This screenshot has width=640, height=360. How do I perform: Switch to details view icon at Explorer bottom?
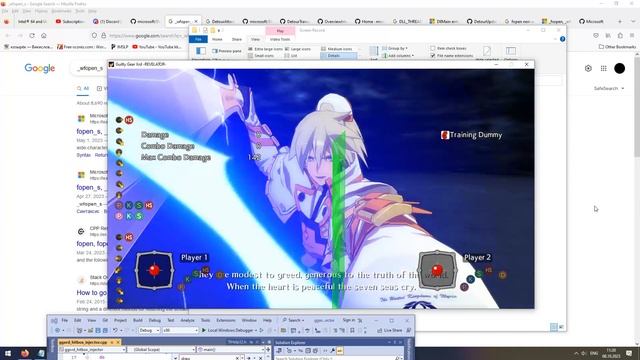[553, 327]
